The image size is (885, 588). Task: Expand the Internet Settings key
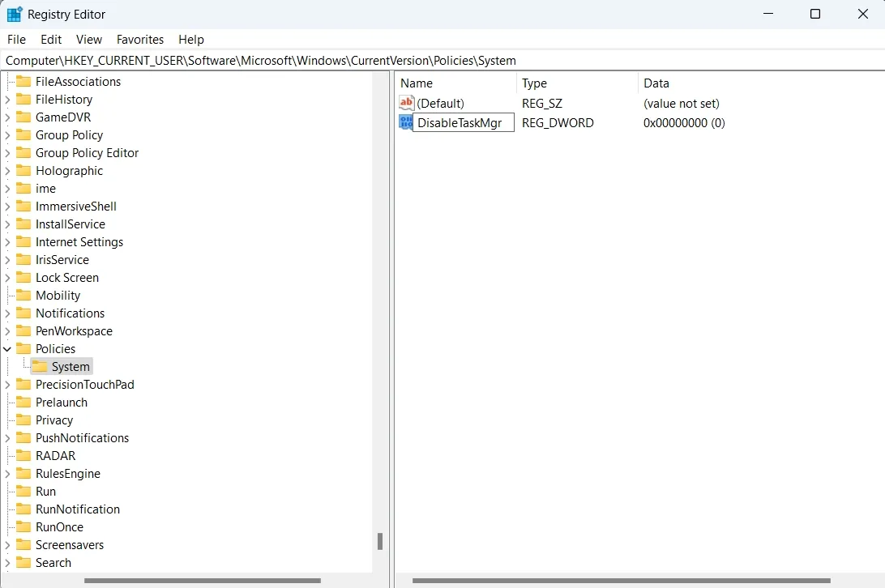(7, 242)
